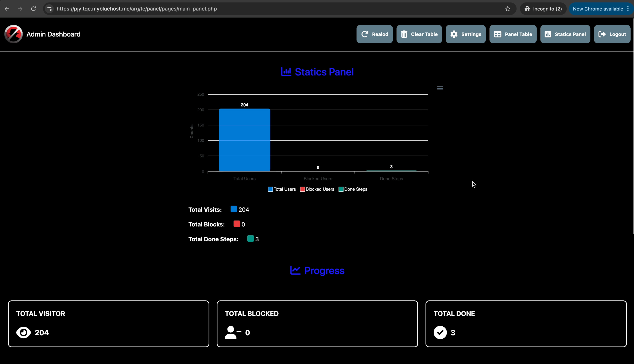Bookmark this page with star icon
The height and width of the screenshot is (364, 634).
pos(508,9)
